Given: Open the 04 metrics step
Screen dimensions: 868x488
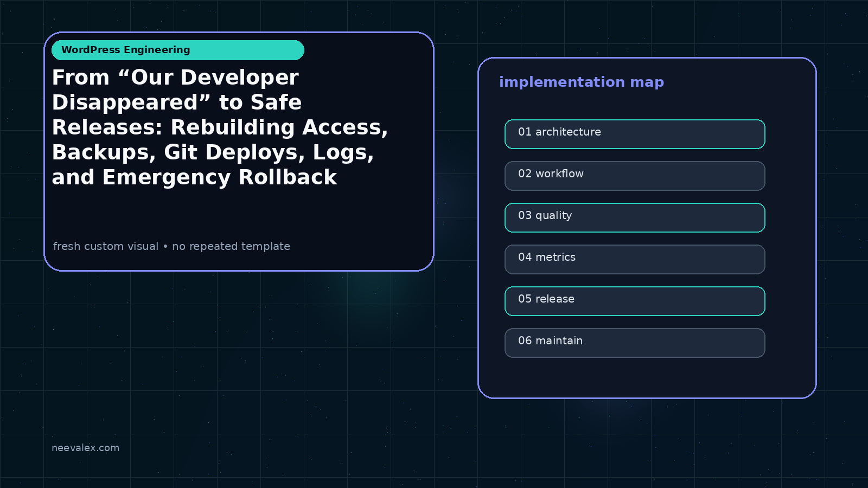Looking at the screenshot, I should tap(635, 259).
